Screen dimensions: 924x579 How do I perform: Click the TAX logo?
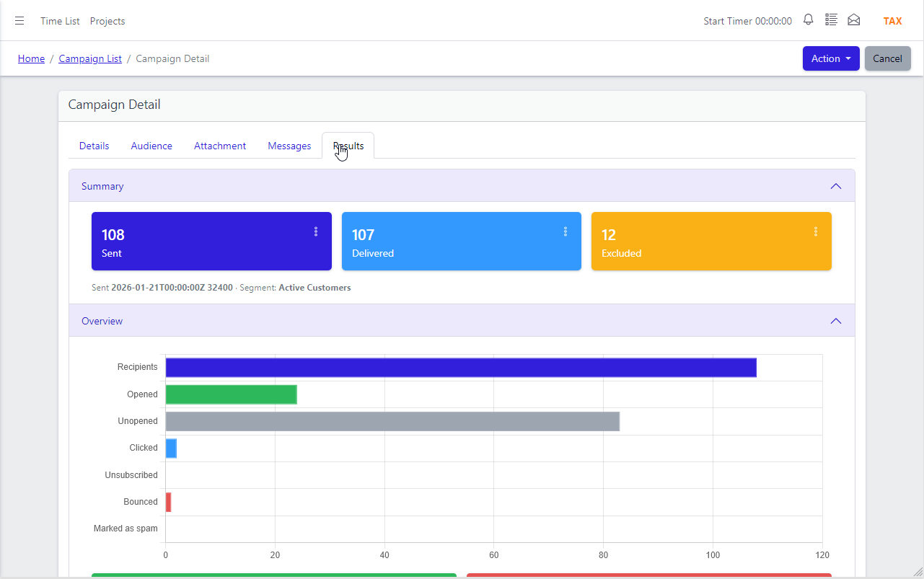pyautogui.click(x=893, y=21)
